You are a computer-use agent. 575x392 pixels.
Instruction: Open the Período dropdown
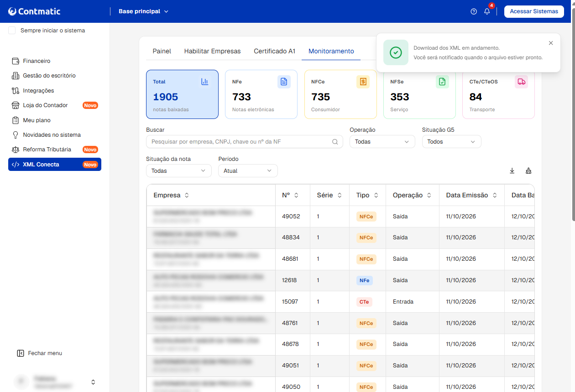(x=248, y=171)
